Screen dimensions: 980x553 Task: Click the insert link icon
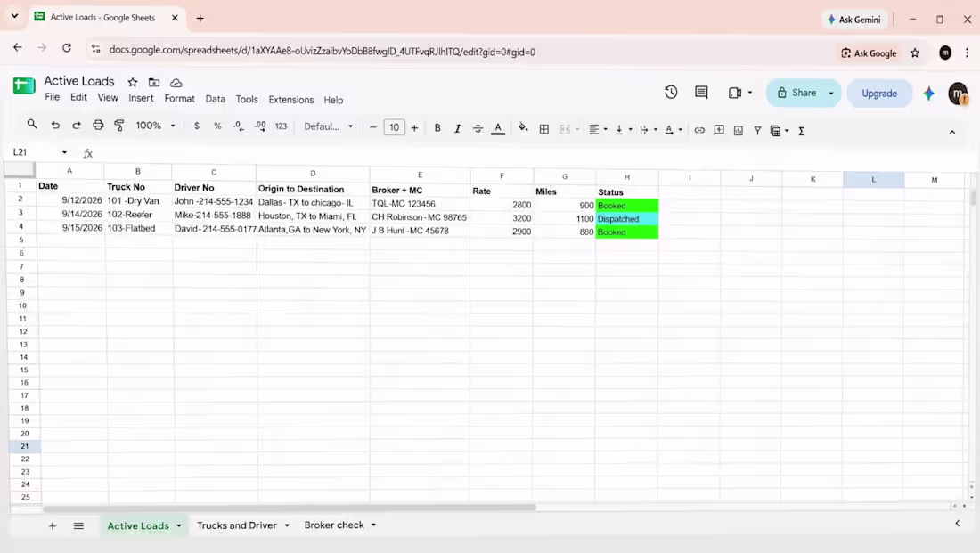pos(699,130)
